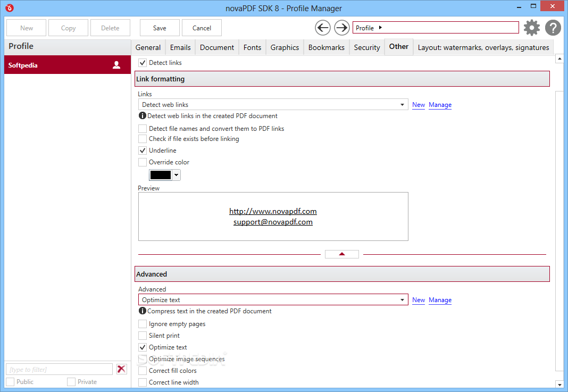The image size is (568, 392).
Task: Collapse the Link formatting section with red triangle
Action: (x=341, y=254)
